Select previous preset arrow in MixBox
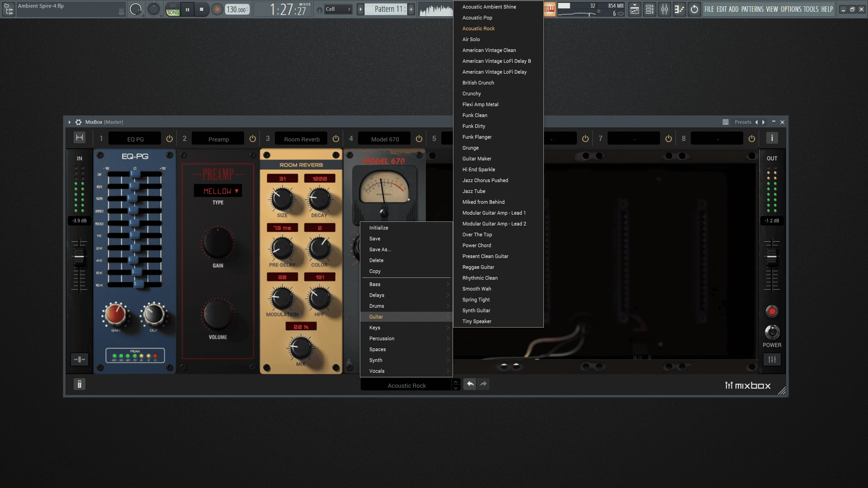 point(757,122)
